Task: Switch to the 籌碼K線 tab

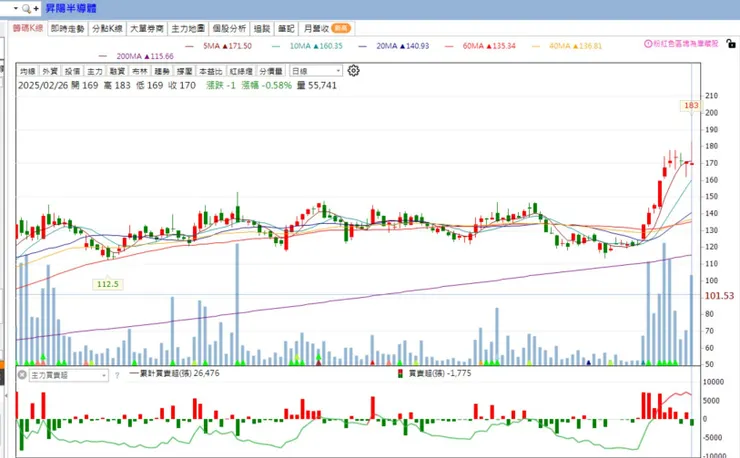Action: click(x=28, y=28)
